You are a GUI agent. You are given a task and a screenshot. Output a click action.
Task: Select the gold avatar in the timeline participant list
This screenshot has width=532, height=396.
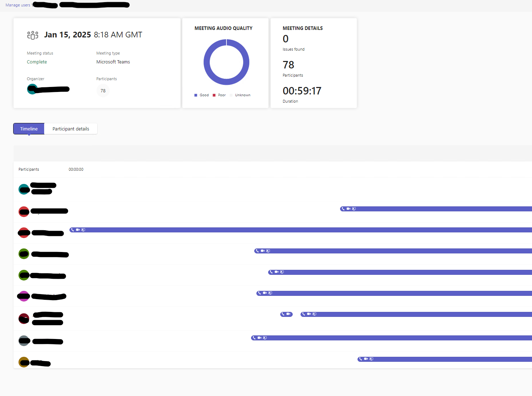click(x=24, y=362)
